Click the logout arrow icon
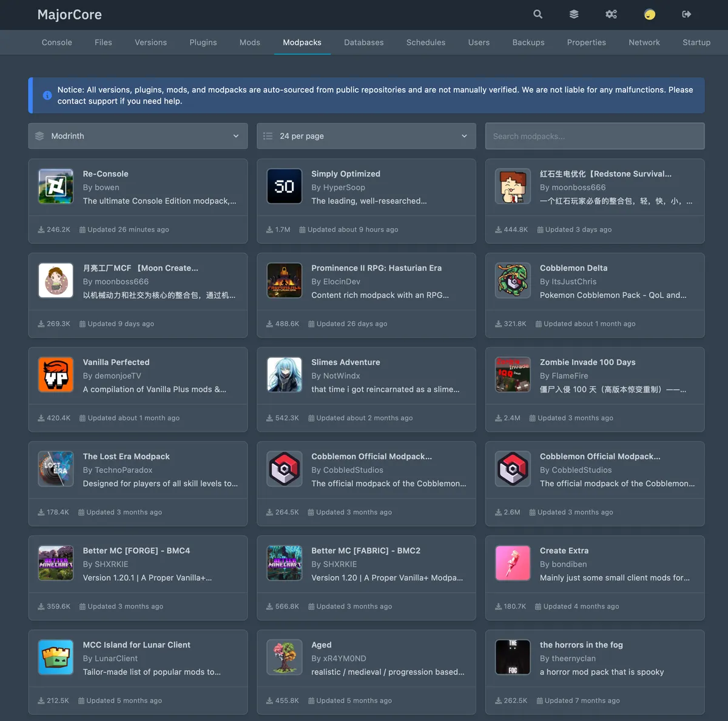Image resolution: width=728 pixels, height=721 pixels. coord(687,14)
